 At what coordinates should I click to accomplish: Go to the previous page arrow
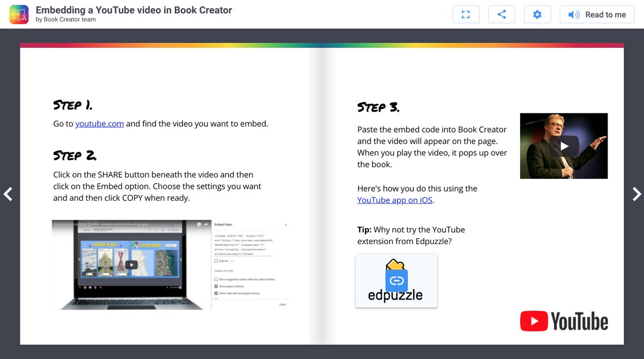point(8,194)
